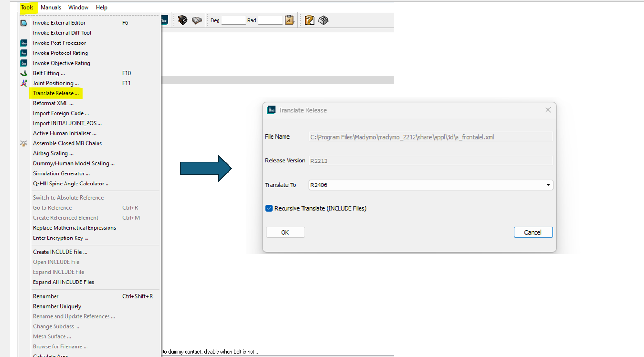Choose Reformat XML from the menu
This screenshot has width=644, height=357.
pyautogui.click(x=54, y=103)
